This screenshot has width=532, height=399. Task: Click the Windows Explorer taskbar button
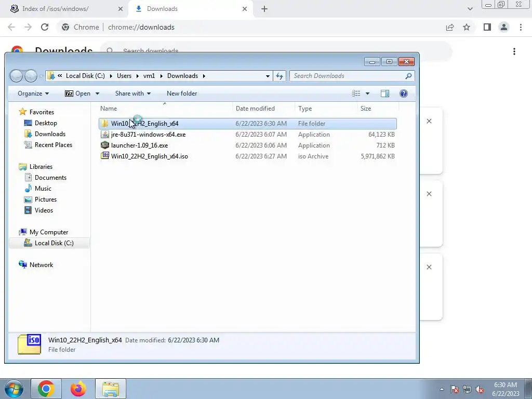[111, 389]
